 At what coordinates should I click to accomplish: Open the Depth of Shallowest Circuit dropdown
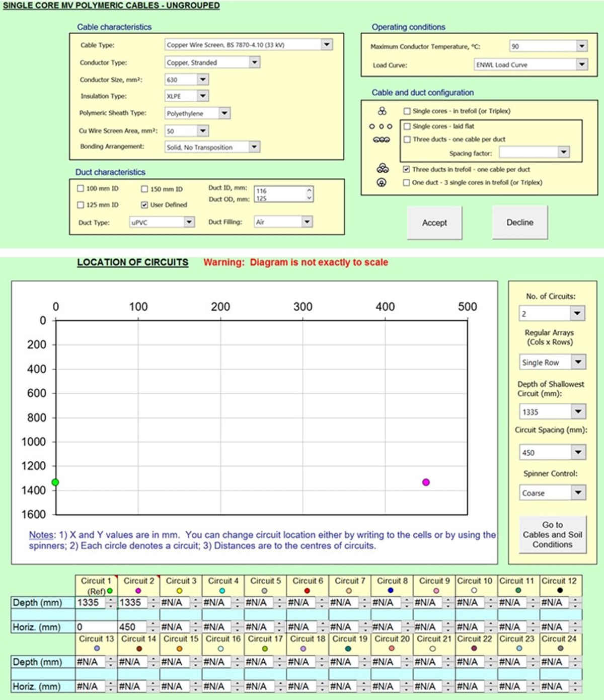click(x=578, y=411)
